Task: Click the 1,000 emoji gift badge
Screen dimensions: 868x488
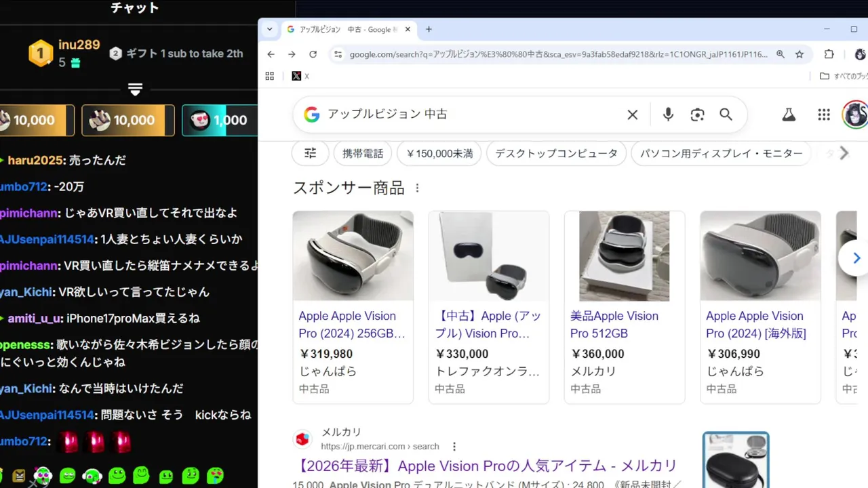Action: click(x=220, y=120)
